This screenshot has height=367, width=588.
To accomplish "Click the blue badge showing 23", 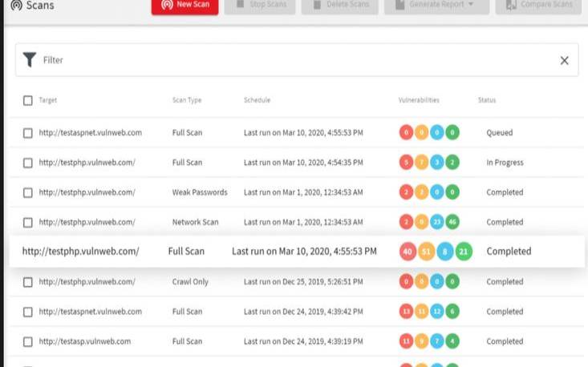I will point(437,222).
